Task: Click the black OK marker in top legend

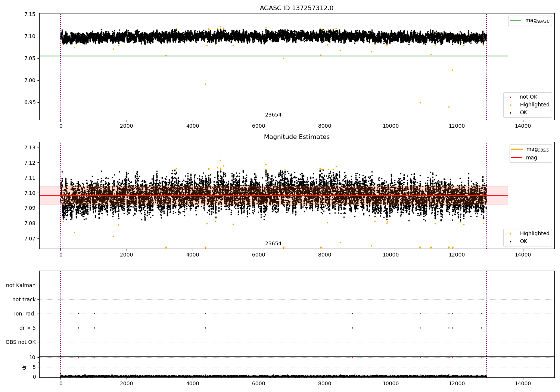Action: pos(510,113)
